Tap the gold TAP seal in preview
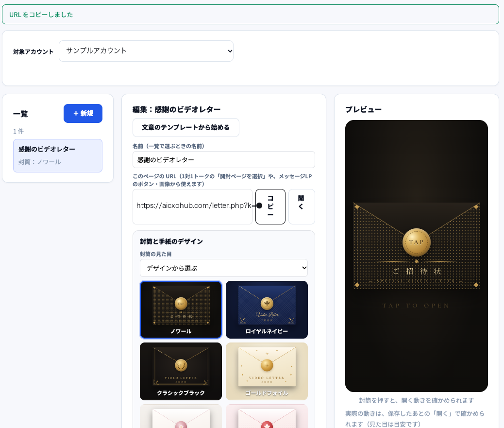Image resolution: width=504 pixels, height=428 pixels. point(416,242)
